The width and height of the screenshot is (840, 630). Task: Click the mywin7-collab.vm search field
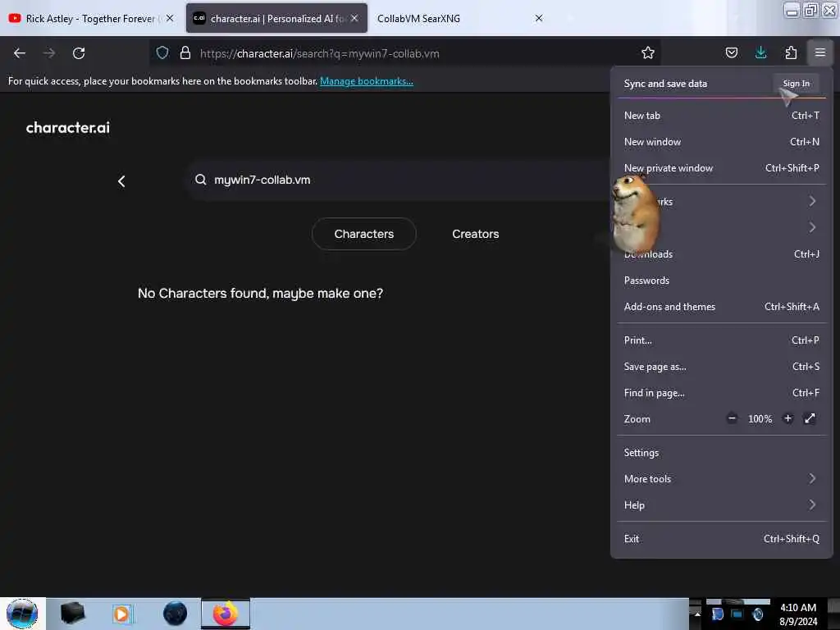coord(396,180)
